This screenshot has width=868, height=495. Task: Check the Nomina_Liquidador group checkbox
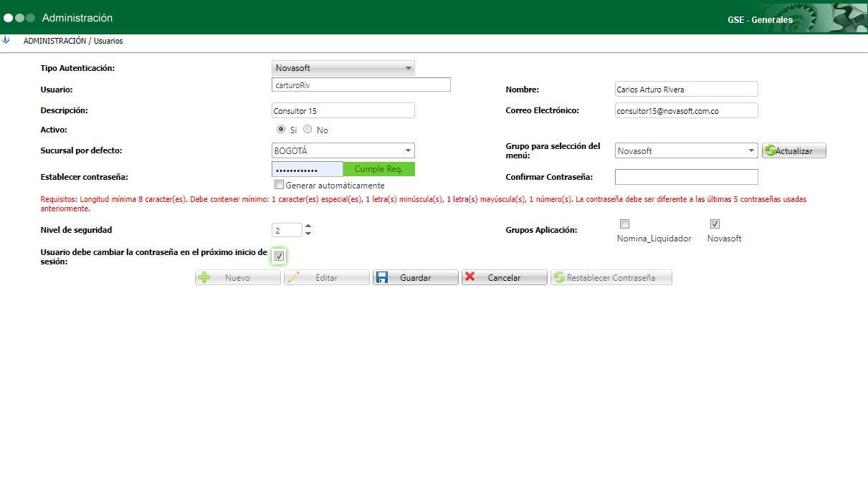tap(624, 224)
